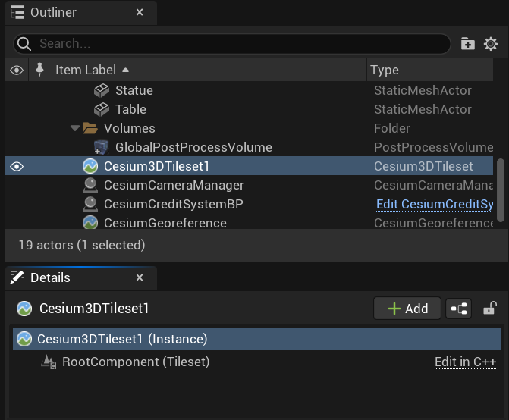Click the CesiumCreditSystemBP actor icon
509x420 pixels.
(x=90, y=204)
